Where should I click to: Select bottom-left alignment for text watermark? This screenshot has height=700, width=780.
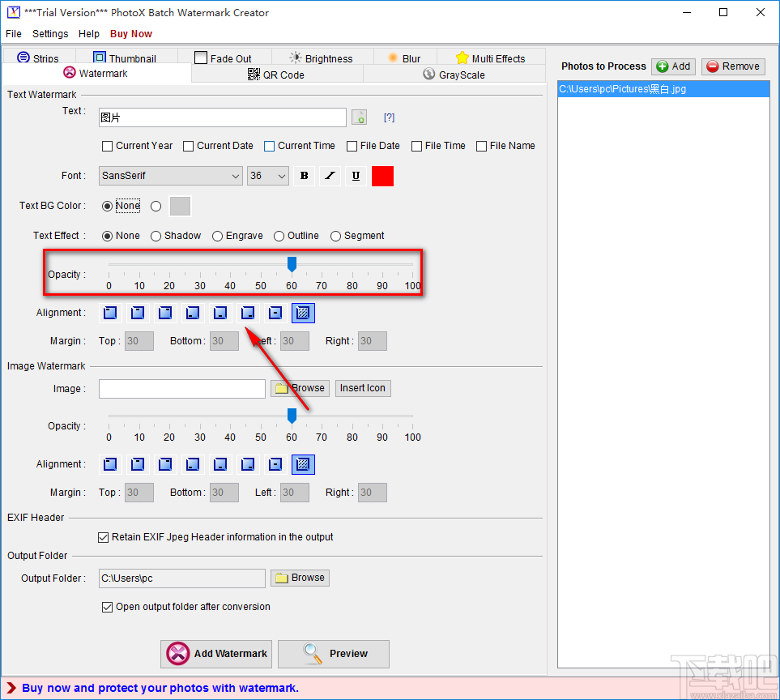193,313
